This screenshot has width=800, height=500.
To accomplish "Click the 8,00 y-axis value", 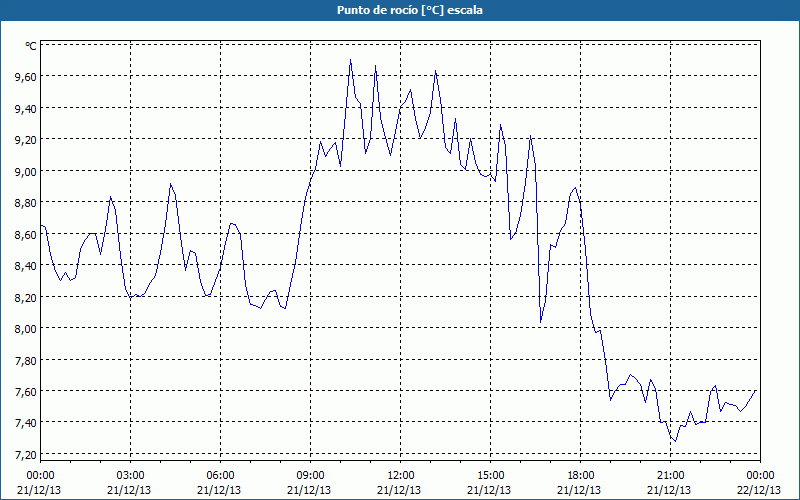I will [x=26, y=328].
